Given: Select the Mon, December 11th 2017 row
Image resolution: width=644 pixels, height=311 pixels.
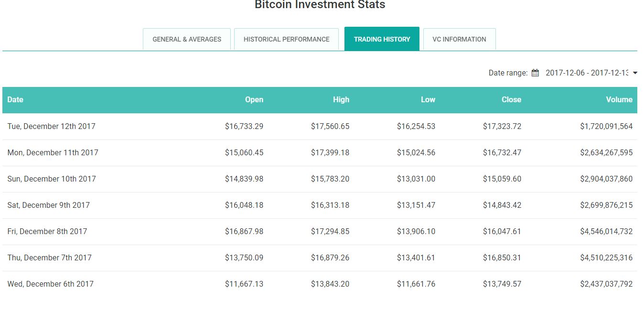Looking at the screenshot, I should (53, 153).
